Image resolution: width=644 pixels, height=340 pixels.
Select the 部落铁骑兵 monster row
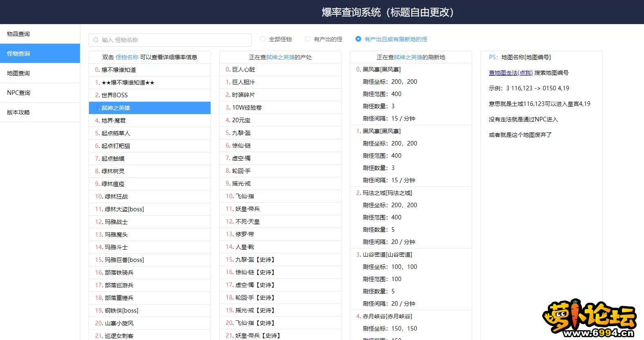pyautogui.click(x=150, y=273)
